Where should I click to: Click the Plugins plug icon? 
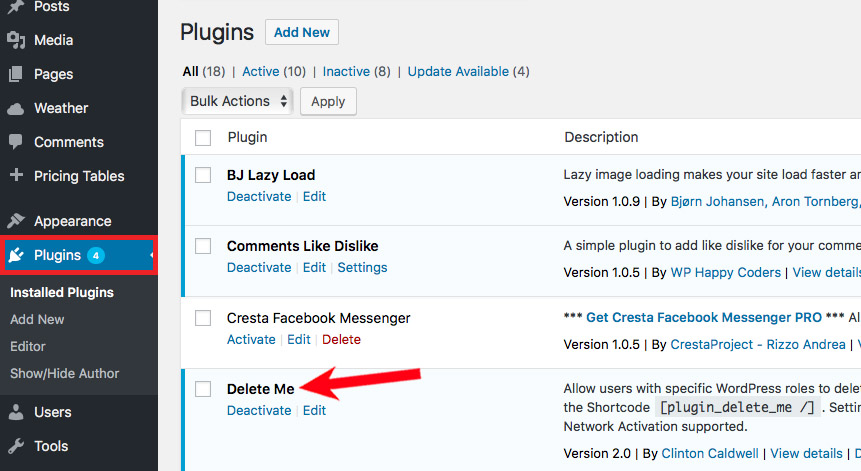pyautogui.click(x=16, y=255)
